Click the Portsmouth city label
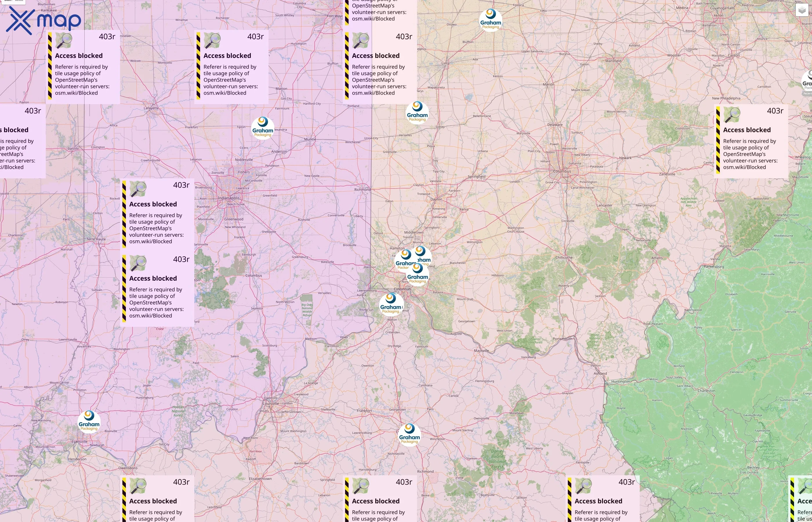 pyautogui.click(x=563, y=339)
